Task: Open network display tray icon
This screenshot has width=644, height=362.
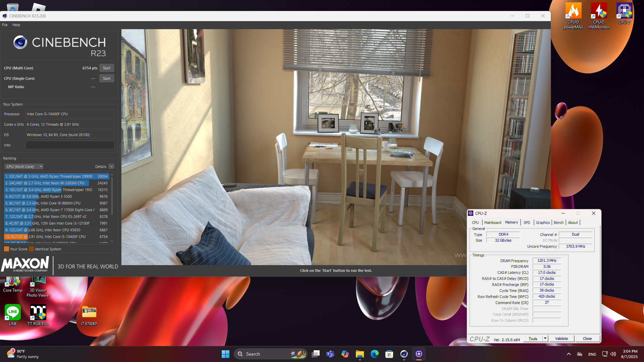Action: tap(605, 354)
